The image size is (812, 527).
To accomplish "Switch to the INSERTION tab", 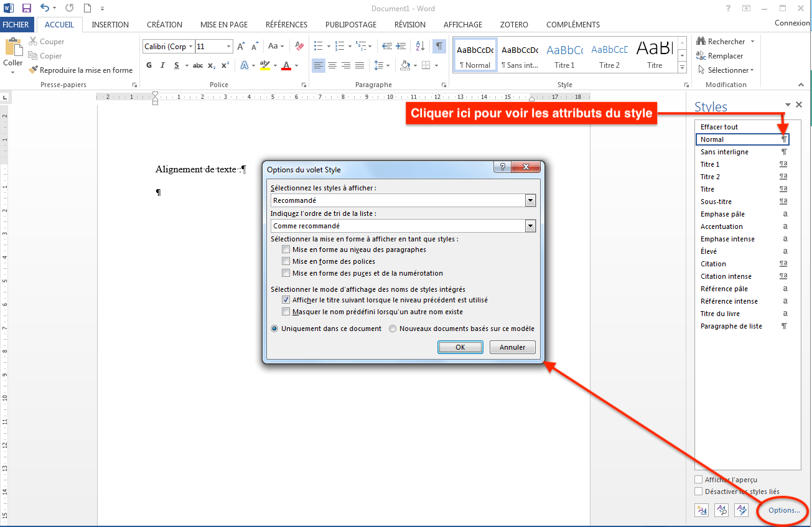I will pyautogui.click(x=110, y=25).
